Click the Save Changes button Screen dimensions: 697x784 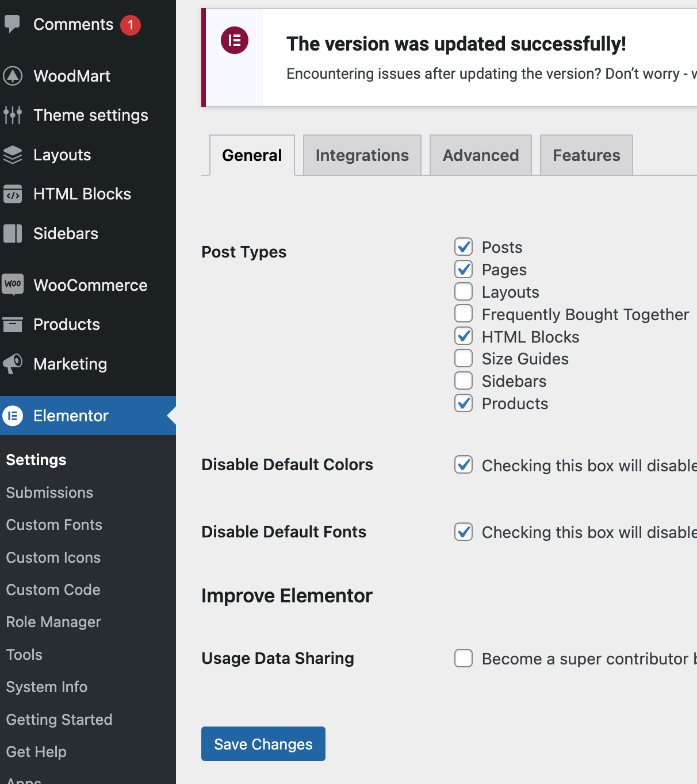pyautogui.click(x=263, y=744)
